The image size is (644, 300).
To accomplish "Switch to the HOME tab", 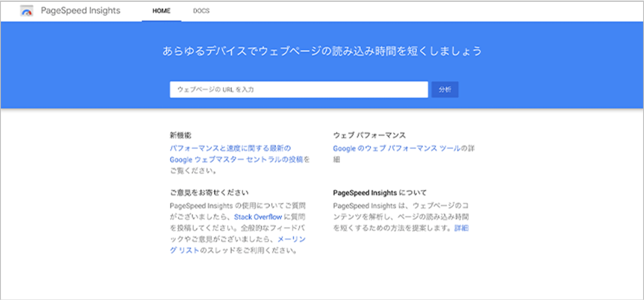I will pyautogui.click(x=161, y=11).
